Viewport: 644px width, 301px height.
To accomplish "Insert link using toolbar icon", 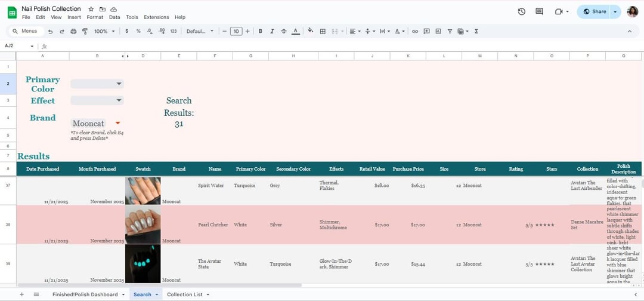I will [415, 31].
